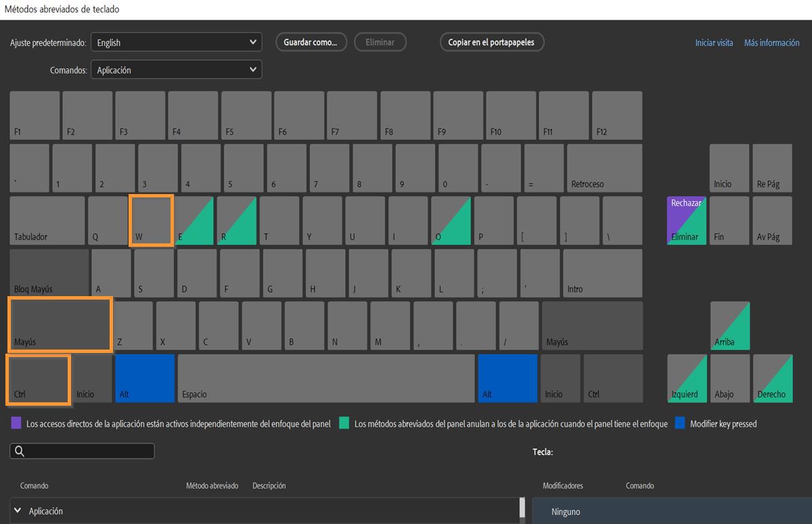Select the left Mayús key
This screenshot has width=812, height=524.
pos(60,325)
